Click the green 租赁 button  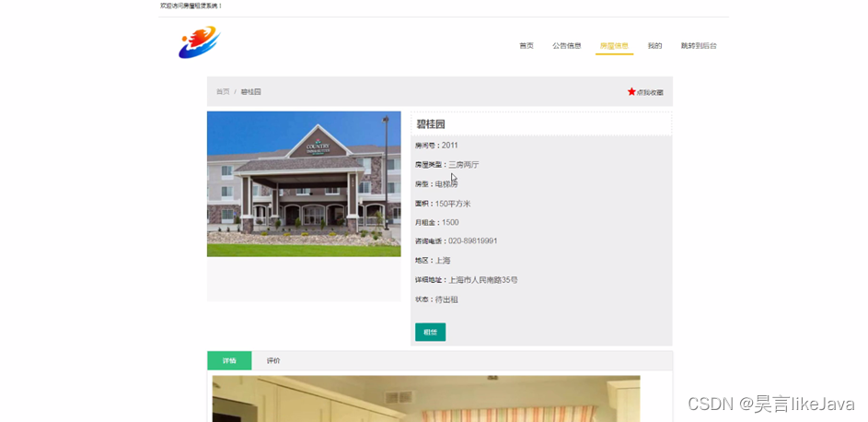pos(430,333)
